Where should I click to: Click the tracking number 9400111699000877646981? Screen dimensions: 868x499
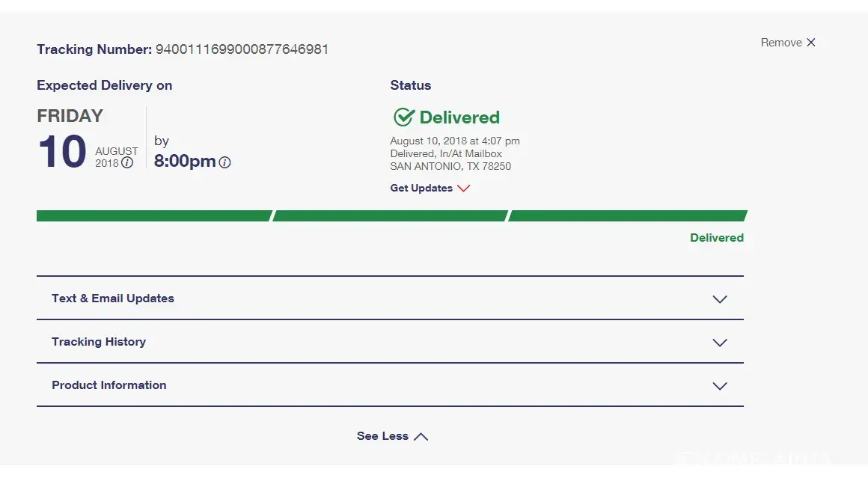point(242,49)
